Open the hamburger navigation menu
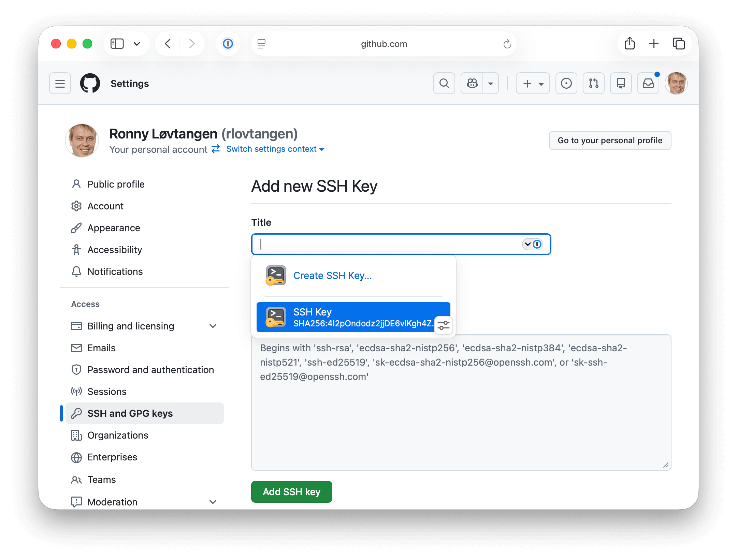The width and height of the screenshot is (737, 560). [x=60, y=83]
